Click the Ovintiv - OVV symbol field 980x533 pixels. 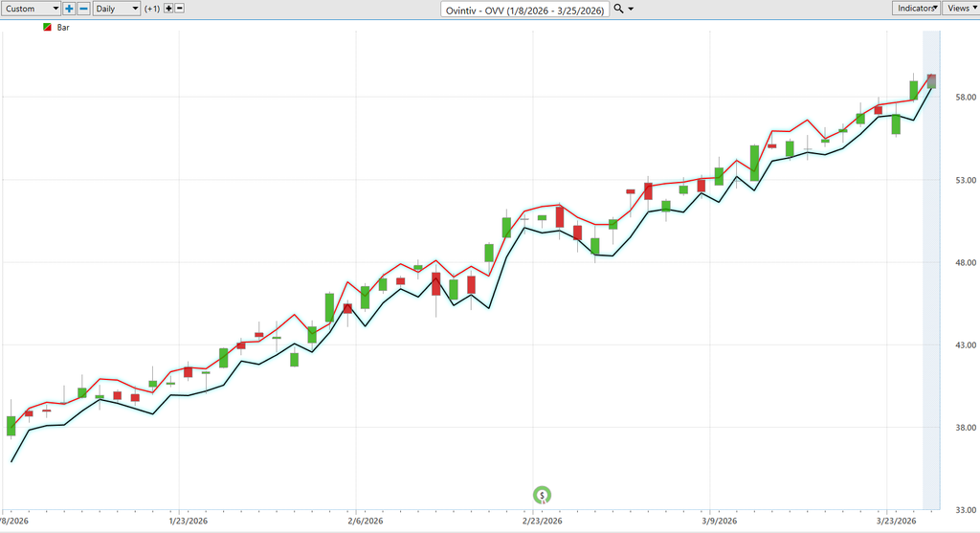[525, 9]
